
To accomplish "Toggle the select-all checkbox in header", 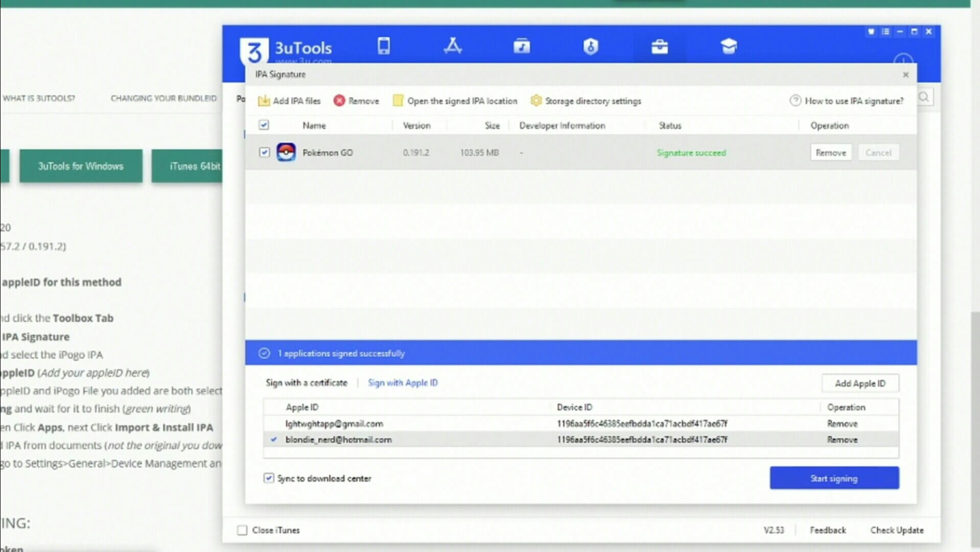I will pyautogui.click(x=264, y=125).
